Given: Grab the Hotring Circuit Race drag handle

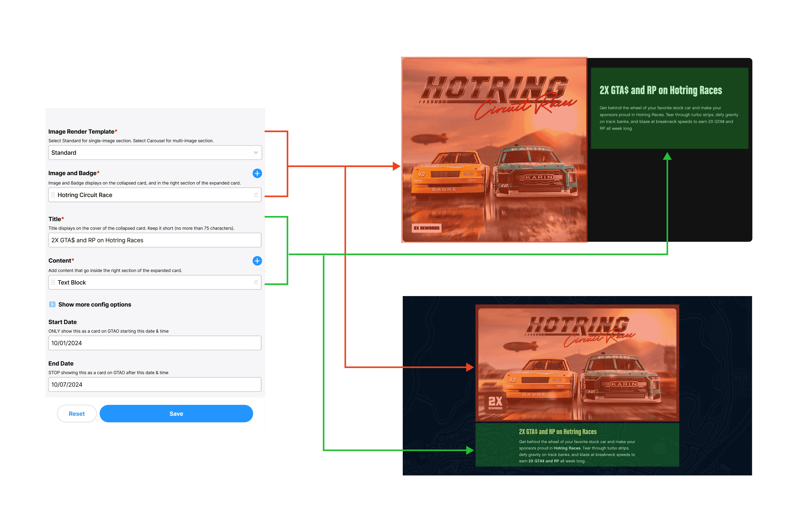Looking at the screenshot, I should pyautogui.click(x=53, y=195).
